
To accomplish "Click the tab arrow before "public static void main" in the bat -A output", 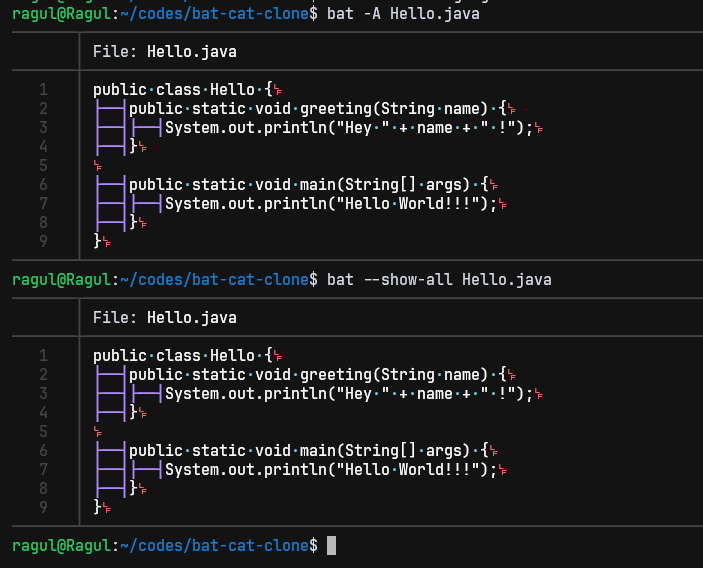I will (110, 185).
